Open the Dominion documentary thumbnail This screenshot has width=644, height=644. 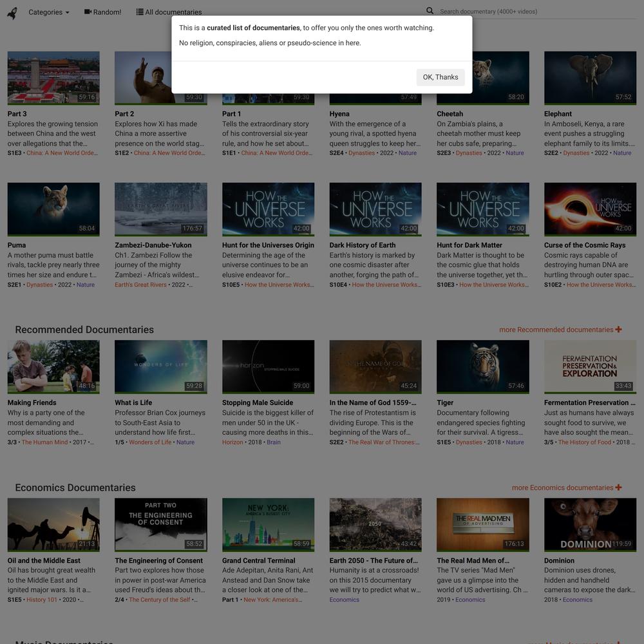pos(590,524)
